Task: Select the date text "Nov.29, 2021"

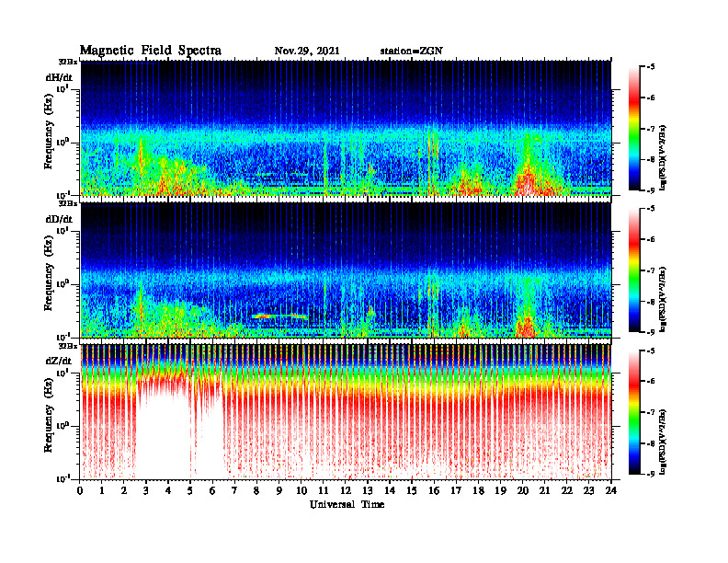Action: point(307,51)
